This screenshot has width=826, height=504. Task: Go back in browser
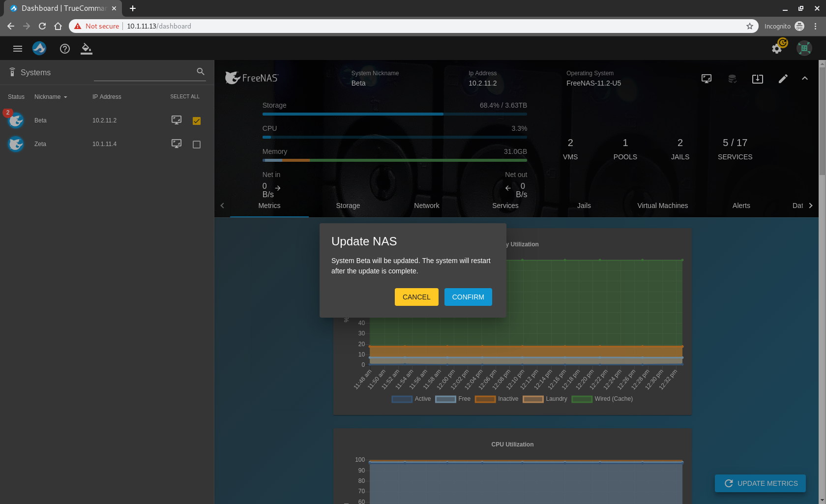(x=11, y=26)
